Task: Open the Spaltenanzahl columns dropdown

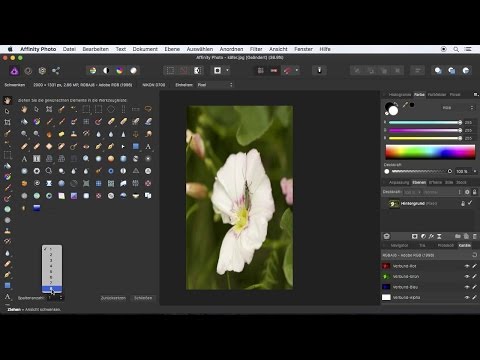Action: click(55, 298)
